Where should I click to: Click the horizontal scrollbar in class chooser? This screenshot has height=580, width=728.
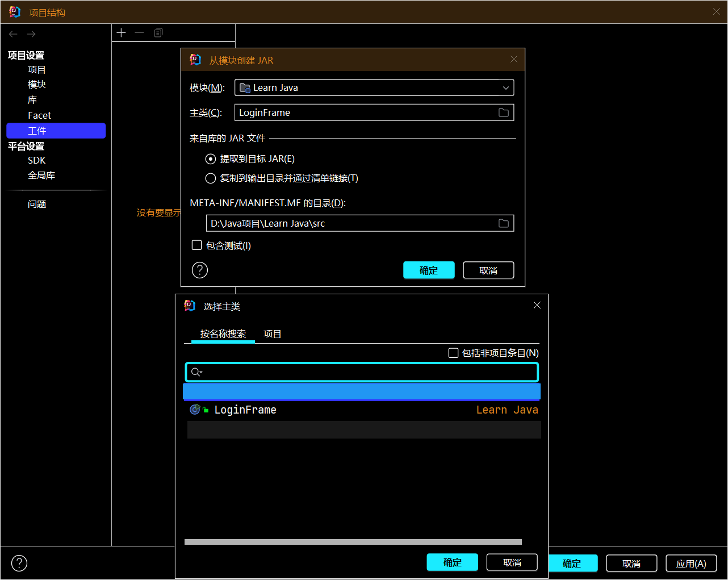(353, 542)
